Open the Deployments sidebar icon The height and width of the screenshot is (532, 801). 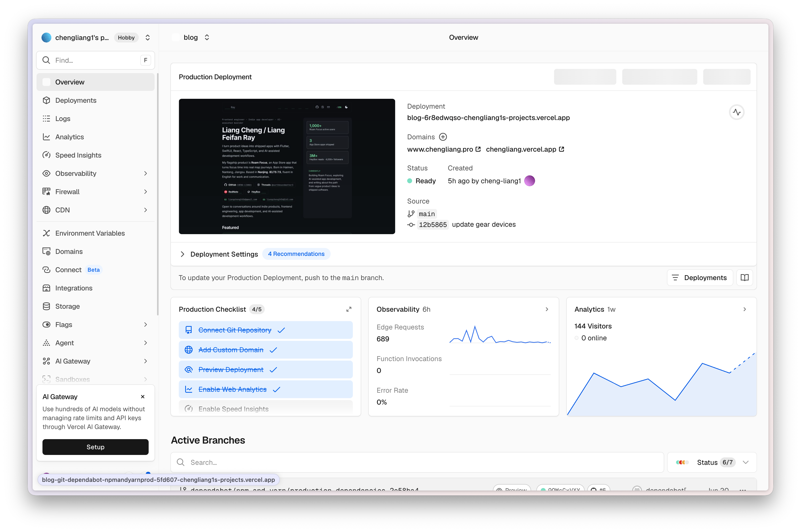pos(46,101)
